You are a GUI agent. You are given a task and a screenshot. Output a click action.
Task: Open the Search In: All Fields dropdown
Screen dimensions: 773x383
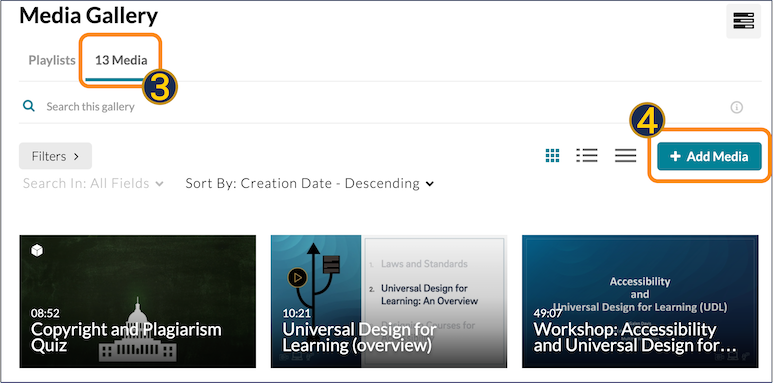coord(93,183)
